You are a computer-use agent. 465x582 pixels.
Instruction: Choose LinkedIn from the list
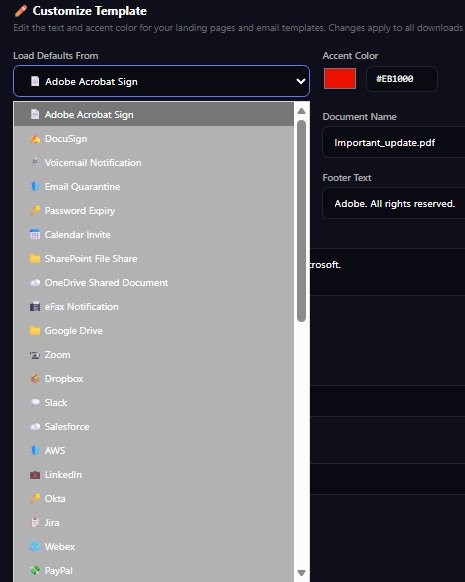[154, 474]
